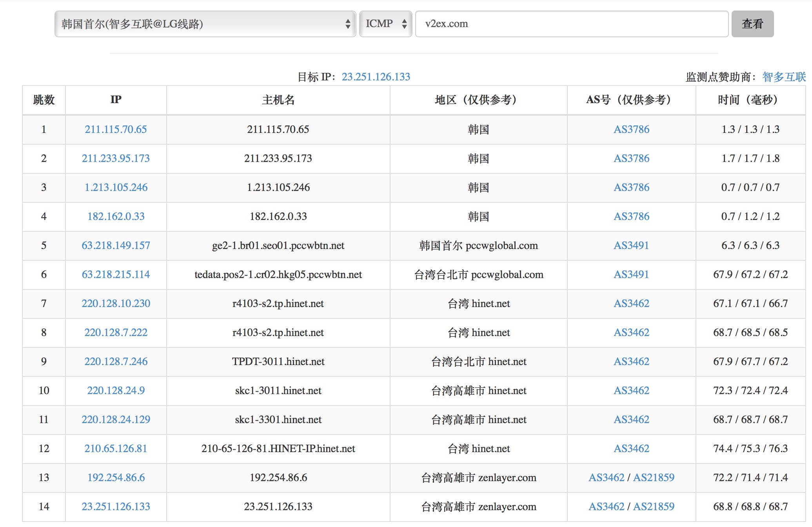Open the Korea Seoul node dropdown
This screenshot has height=527, width=812.
(x=205, y=24)
